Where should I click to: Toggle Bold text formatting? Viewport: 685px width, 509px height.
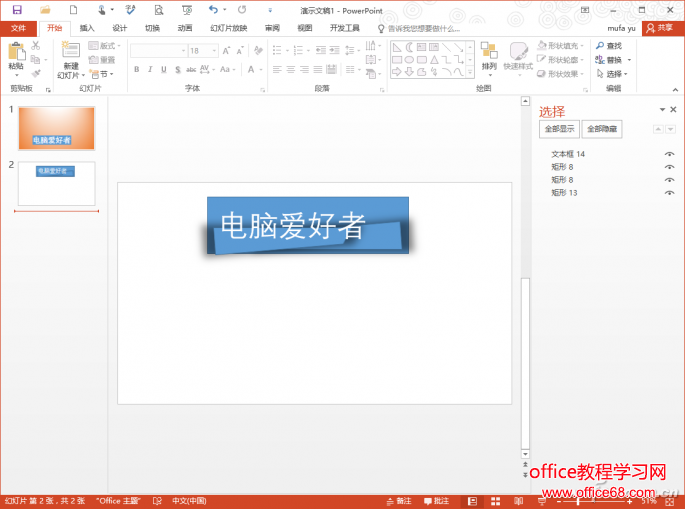pos(136,69)
